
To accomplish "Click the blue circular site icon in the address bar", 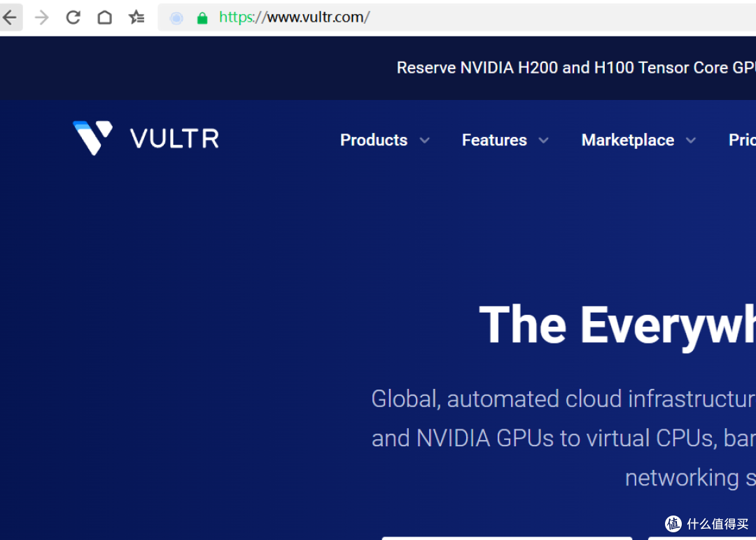I will point(176,17).
